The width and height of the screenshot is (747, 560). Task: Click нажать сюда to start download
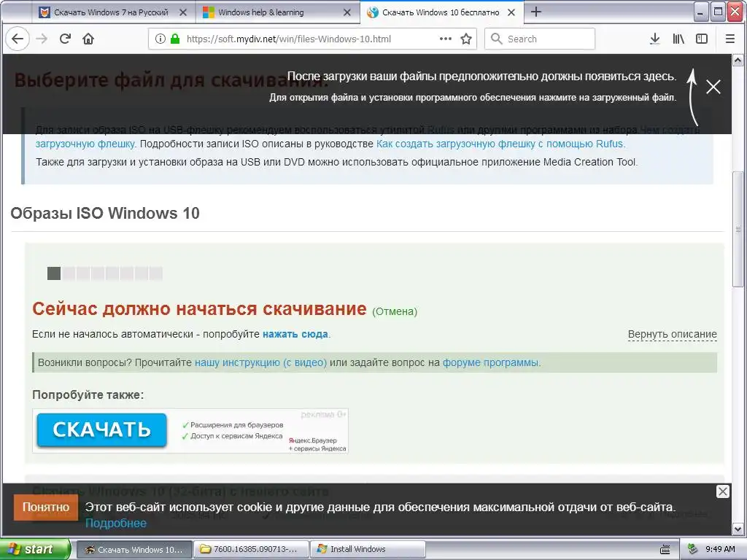point(295,334)
